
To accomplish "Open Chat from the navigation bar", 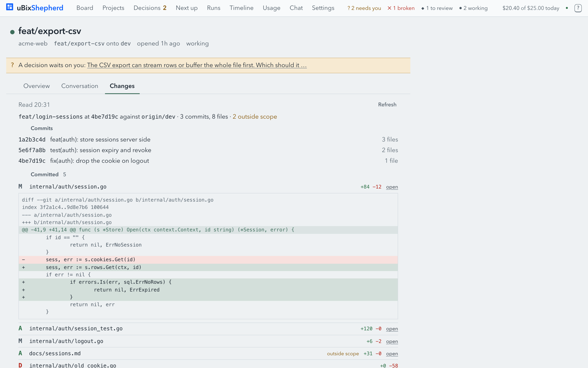I will coord(296,8).
